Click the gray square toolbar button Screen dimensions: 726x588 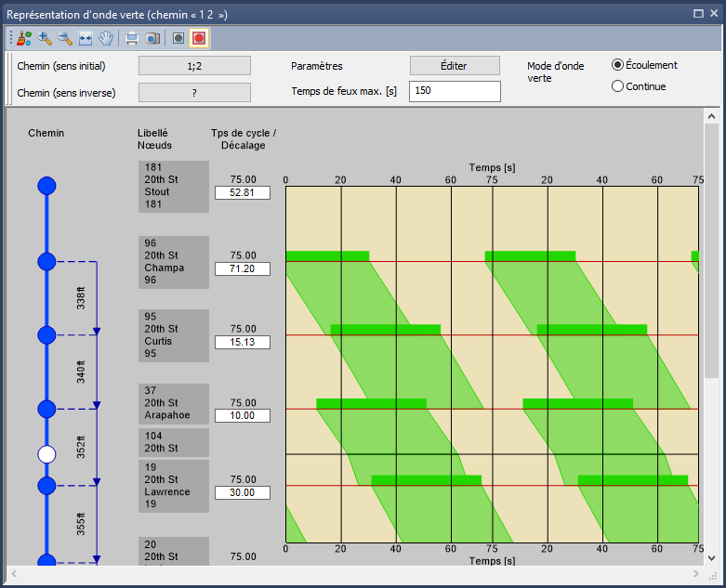coord(178,38)
